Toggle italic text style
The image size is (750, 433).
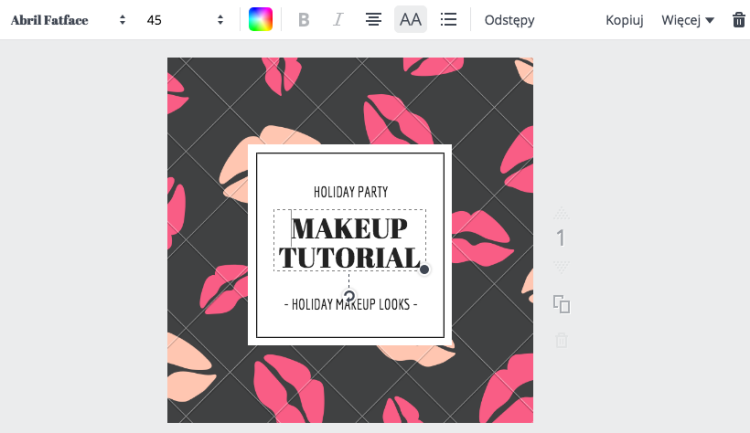click(x=338, y=20)
